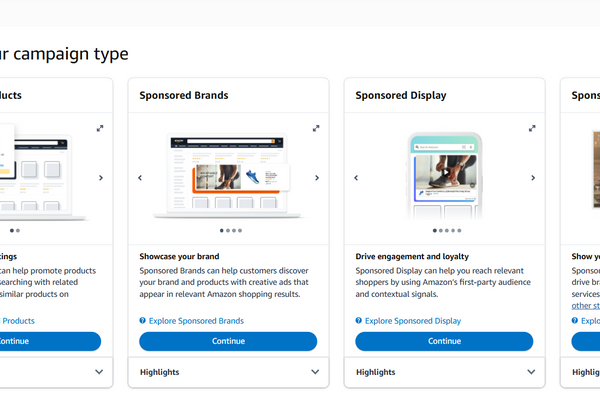This screenshot has width=600, height=400.
Task: Click the Sponsored Display phone preview image
Action: (444, 175)
